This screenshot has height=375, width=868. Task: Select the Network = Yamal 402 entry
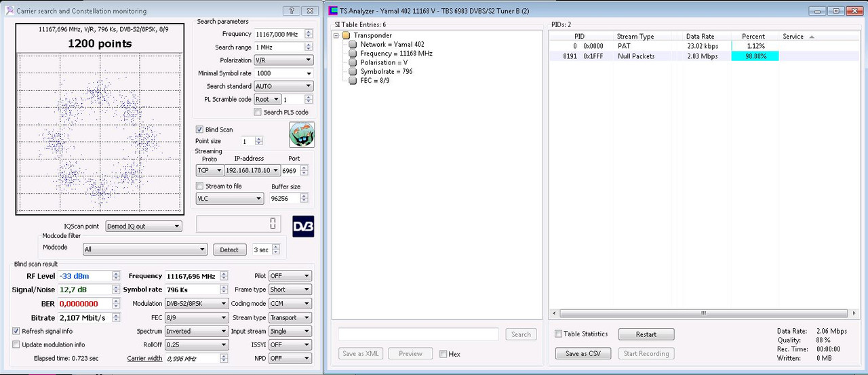tap(386, 44)
